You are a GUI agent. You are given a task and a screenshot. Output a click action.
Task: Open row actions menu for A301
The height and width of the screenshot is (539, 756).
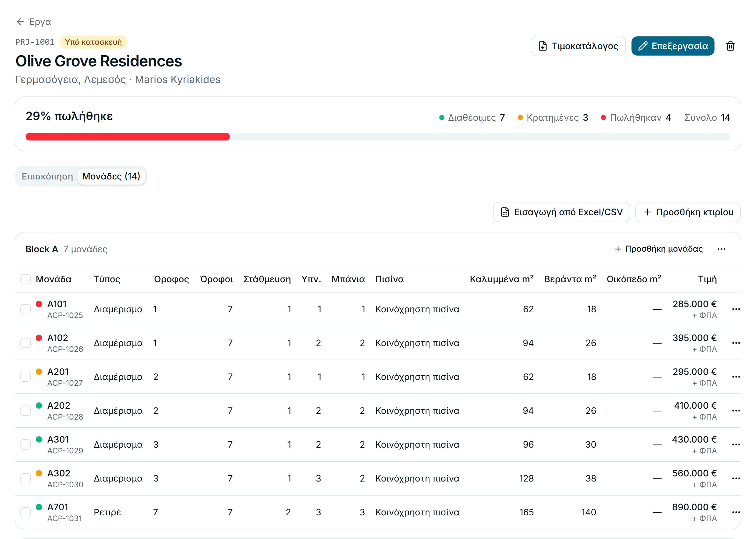(x=736, y=444)
